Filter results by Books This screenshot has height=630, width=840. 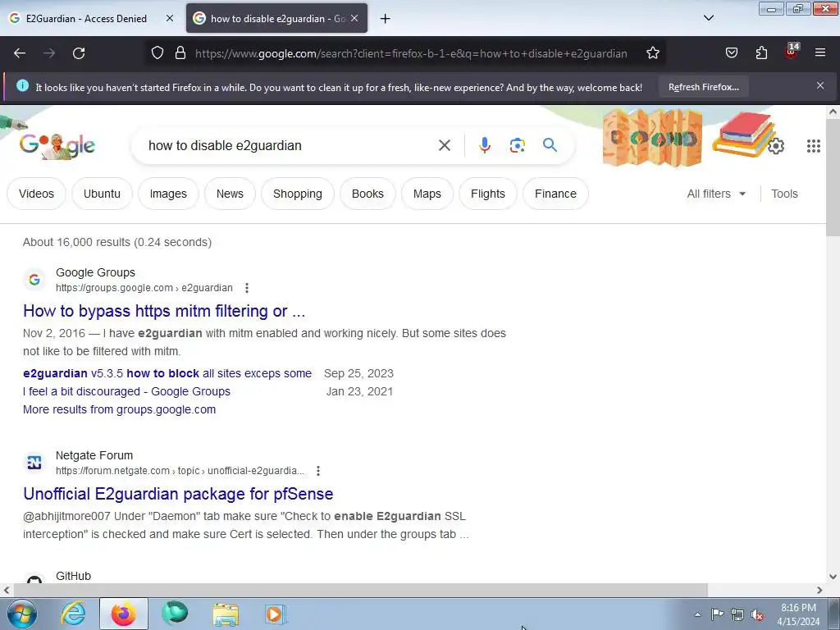pos(367,194)
